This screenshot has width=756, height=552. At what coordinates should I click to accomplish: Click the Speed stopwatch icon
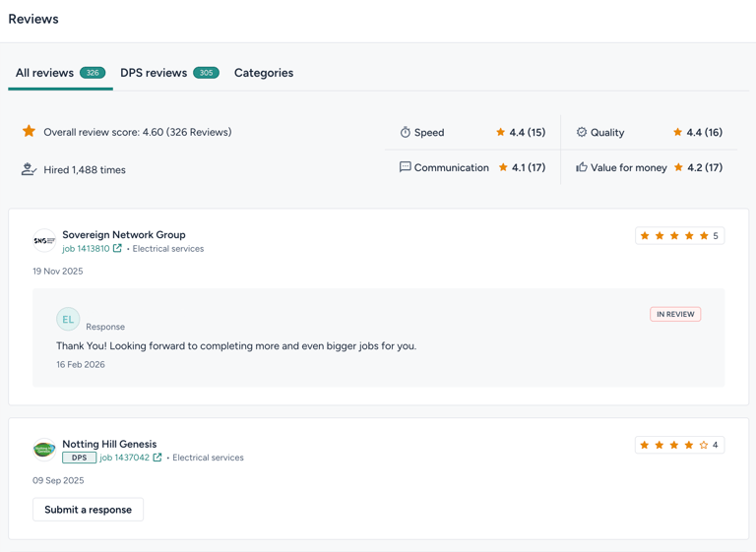405,132
